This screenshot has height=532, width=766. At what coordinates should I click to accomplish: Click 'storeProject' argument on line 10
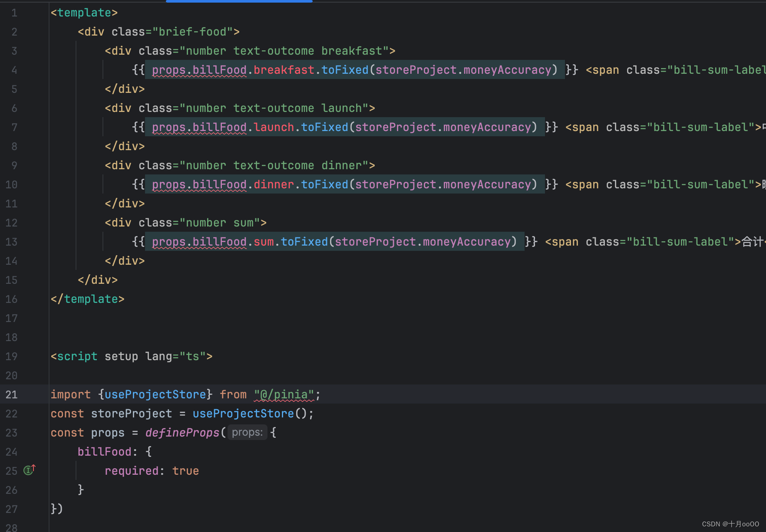[396, 184]
